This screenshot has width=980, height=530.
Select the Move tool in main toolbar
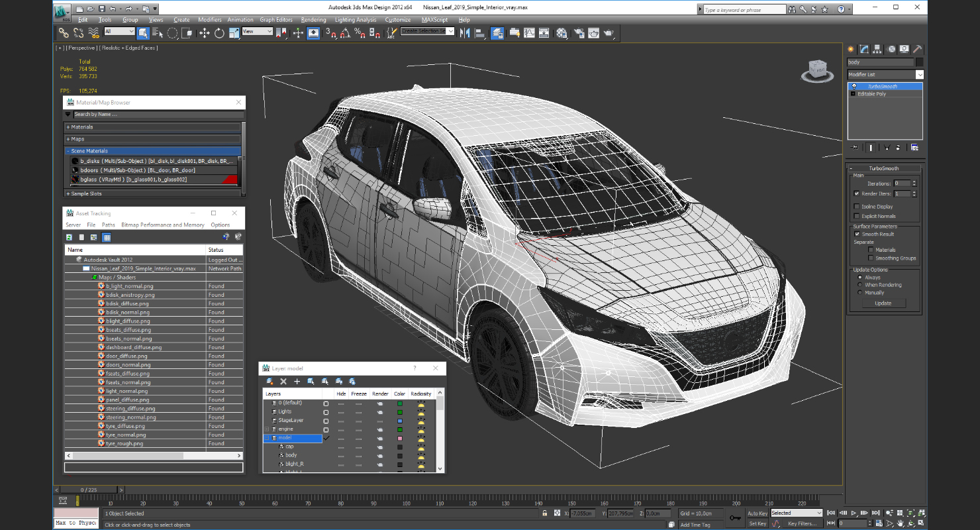204,33
